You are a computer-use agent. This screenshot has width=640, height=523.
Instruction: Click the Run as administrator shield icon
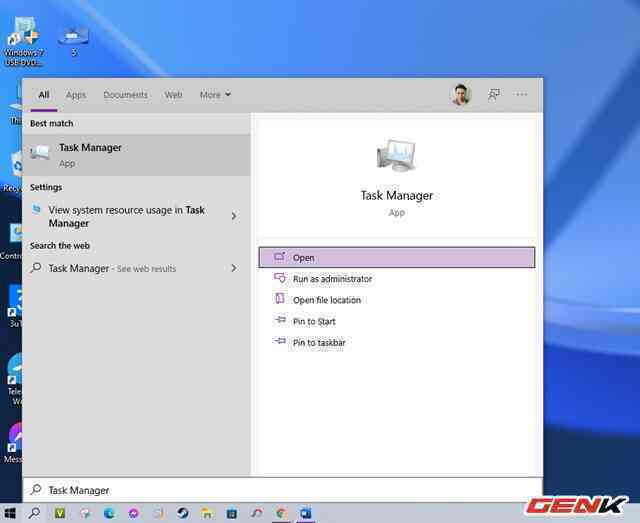(x=280, y=278)
